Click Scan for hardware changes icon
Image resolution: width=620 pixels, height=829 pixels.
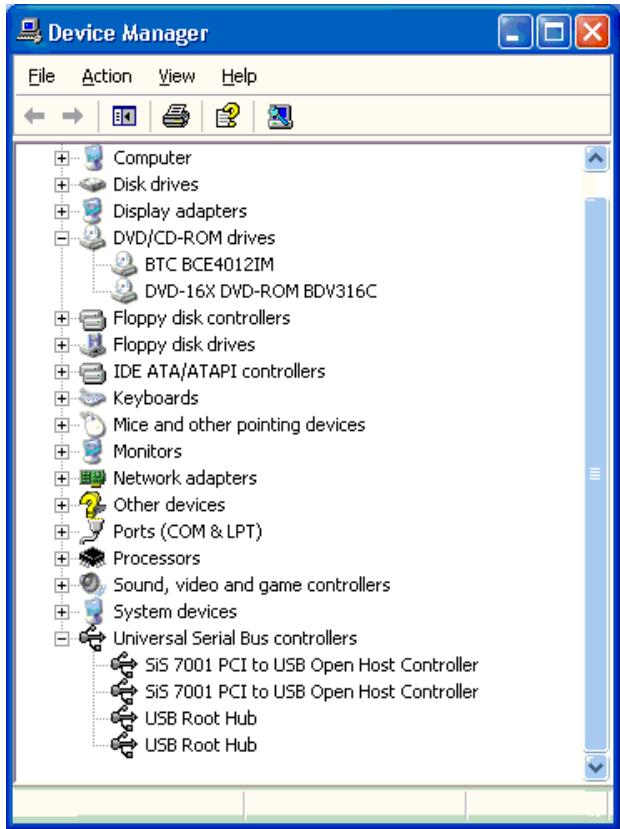[x=280, y=116]
